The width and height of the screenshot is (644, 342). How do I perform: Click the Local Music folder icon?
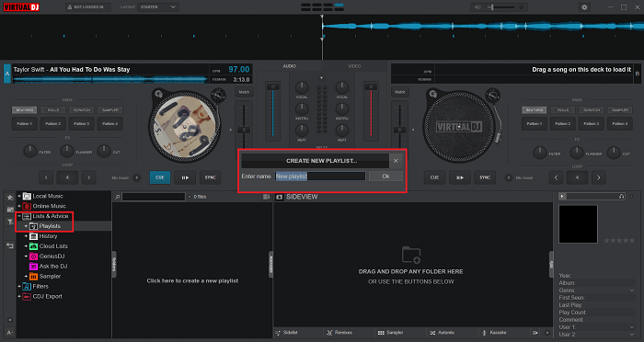tap(27, 196)
